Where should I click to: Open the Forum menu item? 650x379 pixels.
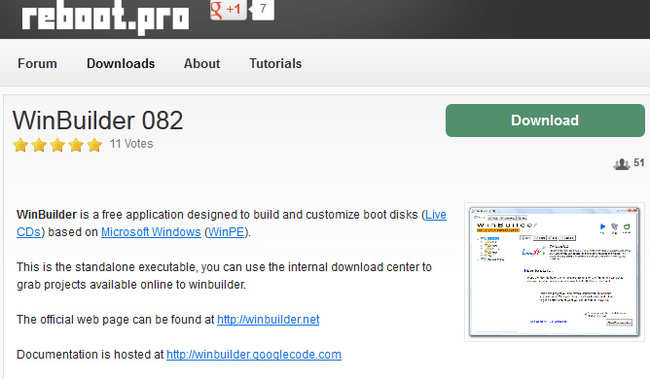coord(37,63)
